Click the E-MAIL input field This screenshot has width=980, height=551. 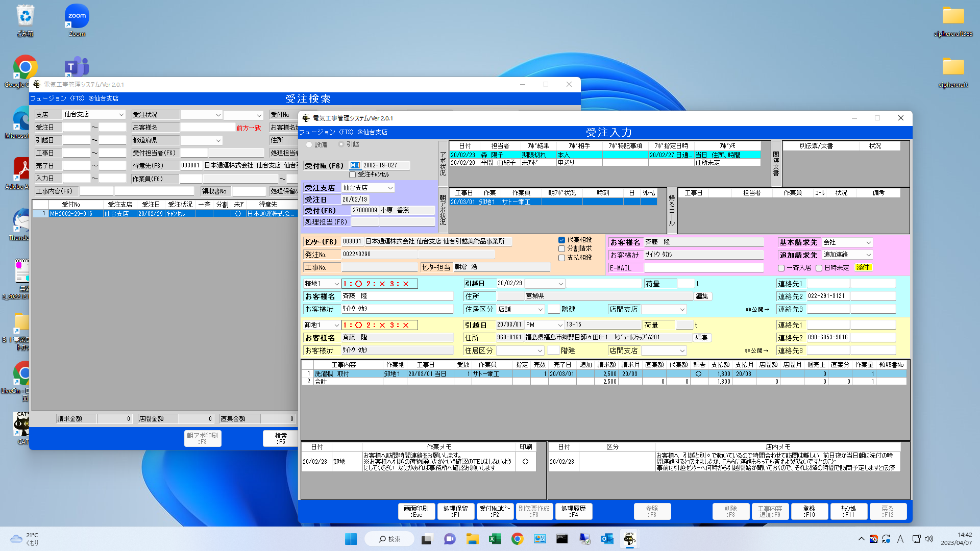coord(703,268)
